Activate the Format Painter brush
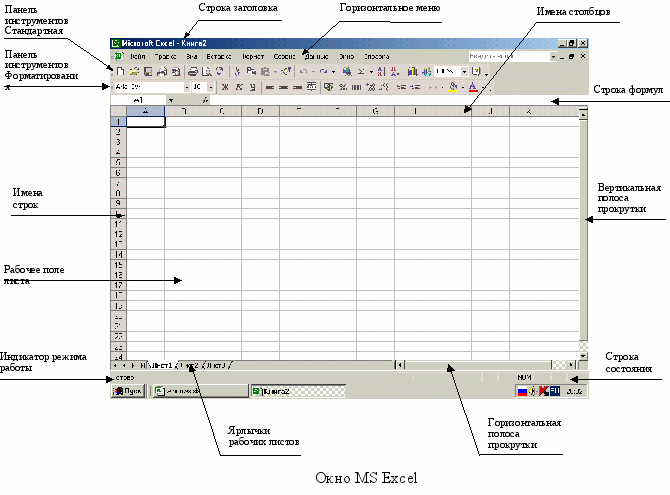The height and width of the screenshot is (495, 670). click(287, 71)
